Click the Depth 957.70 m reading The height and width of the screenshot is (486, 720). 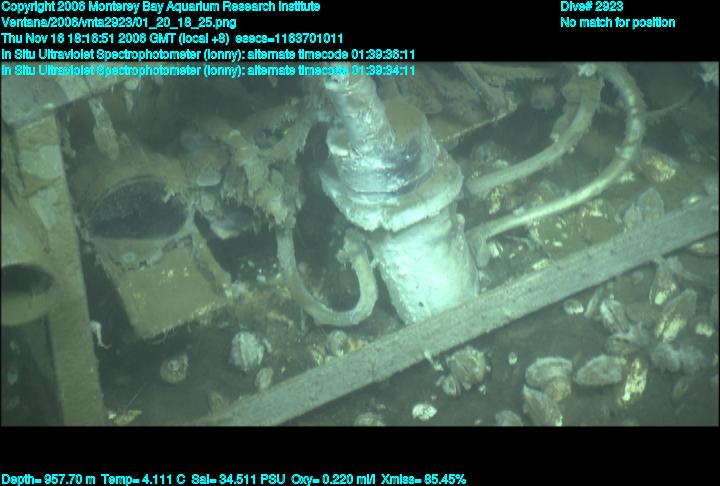(x=38, y=479)
